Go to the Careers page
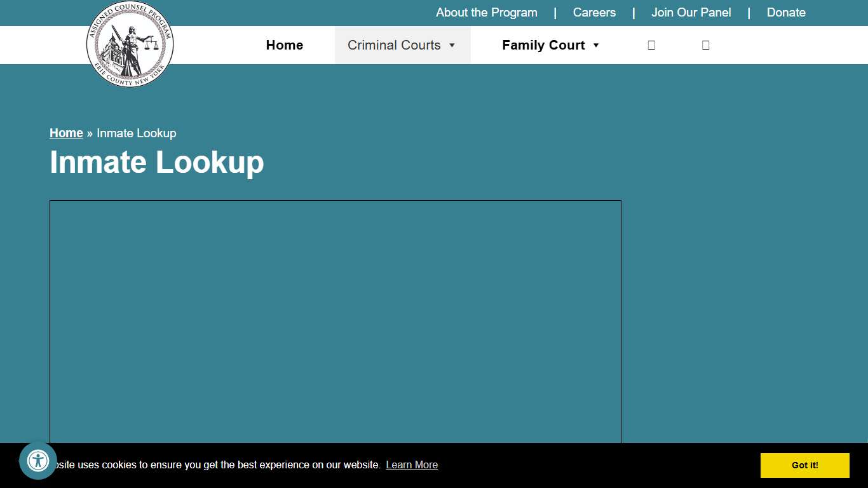This screenshot has height=488, width=868. [594, 13]
